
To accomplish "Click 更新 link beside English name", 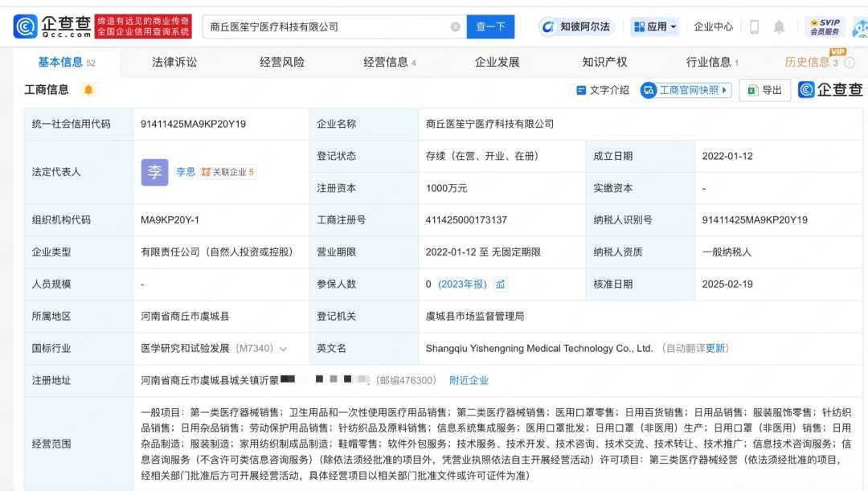I will pyautogui.click(x=715, y=348).
